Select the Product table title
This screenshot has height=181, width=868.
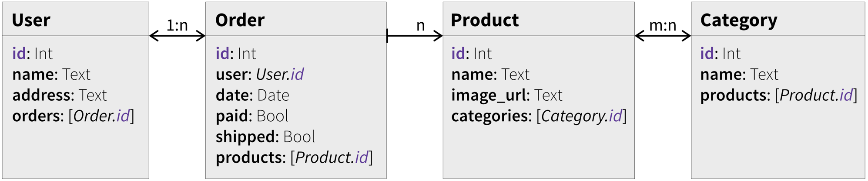[x=485, y=20]
